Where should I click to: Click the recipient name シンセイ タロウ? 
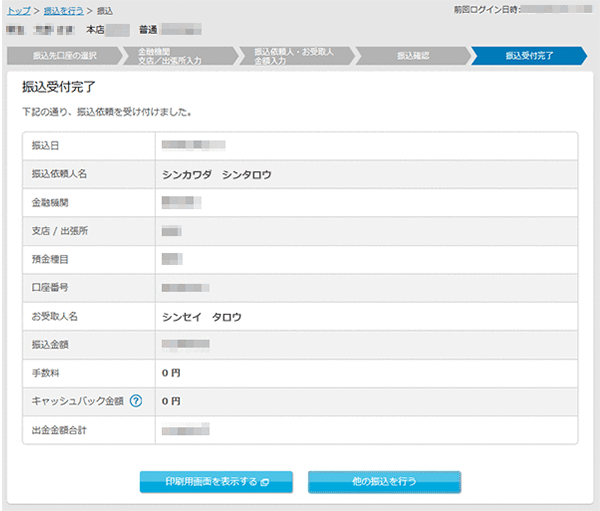click(202, 317)
